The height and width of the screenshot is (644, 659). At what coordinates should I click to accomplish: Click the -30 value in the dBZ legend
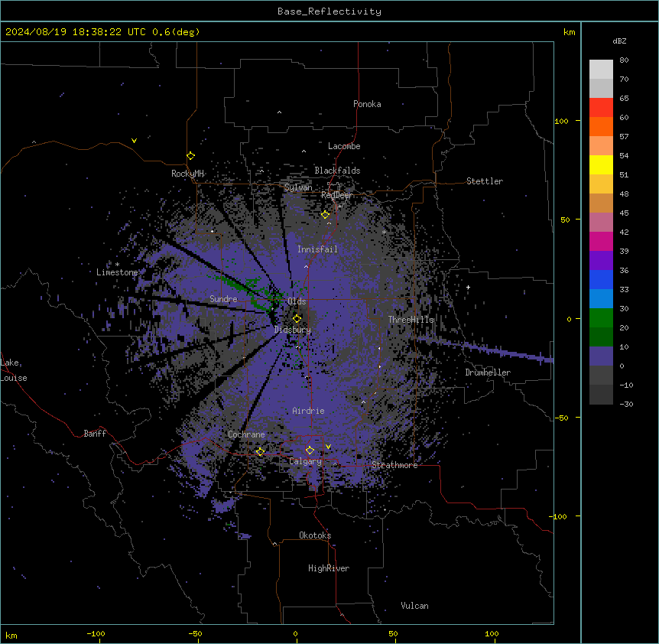click(x=626, y=404)
